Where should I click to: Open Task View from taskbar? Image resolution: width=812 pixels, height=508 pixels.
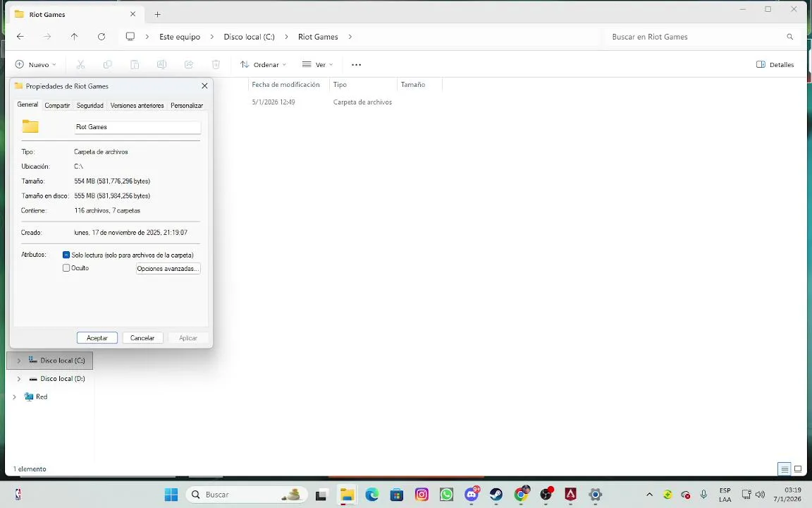(321, 495)
